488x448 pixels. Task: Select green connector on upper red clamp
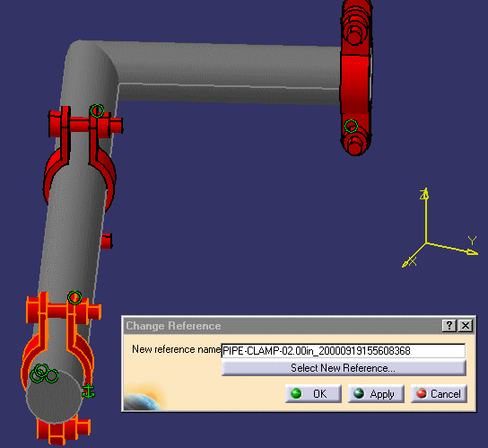click(97, 110)
